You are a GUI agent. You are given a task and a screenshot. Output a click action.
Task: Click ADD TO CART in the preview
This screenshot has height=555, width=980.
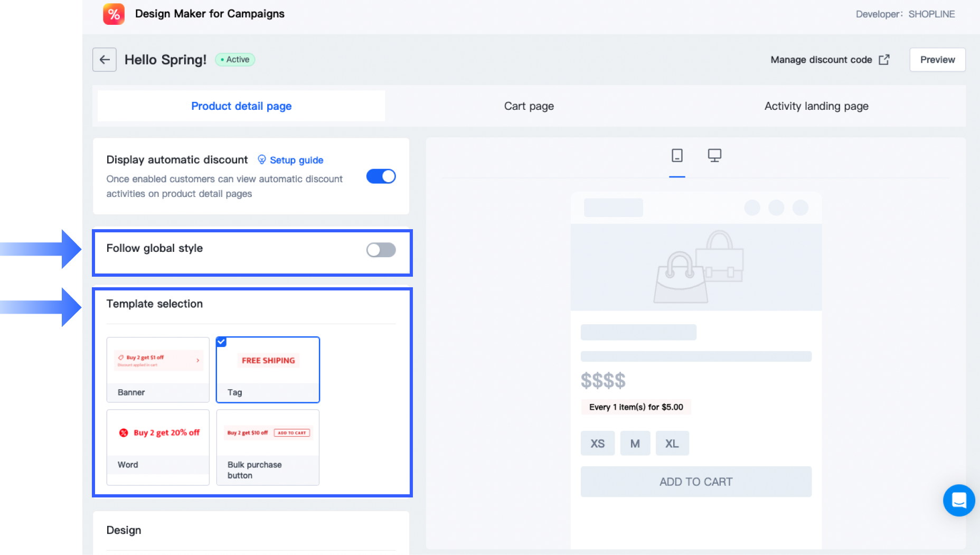[696, 482]
